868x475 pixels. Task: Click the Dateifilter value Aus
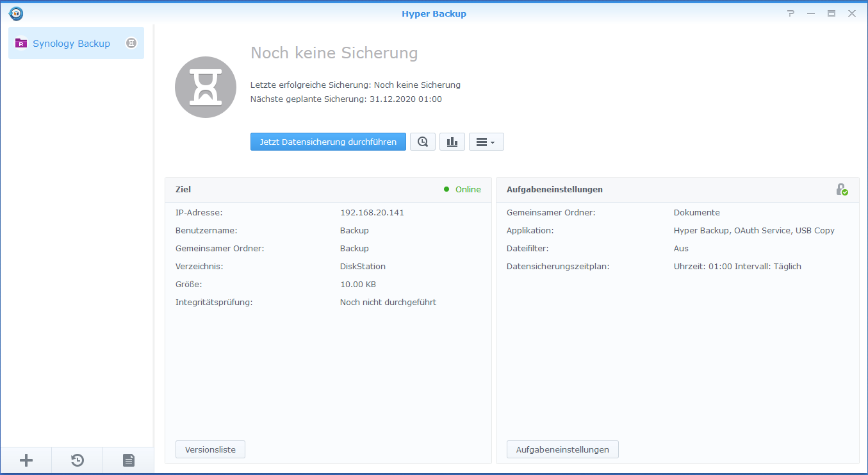(681, 249)
